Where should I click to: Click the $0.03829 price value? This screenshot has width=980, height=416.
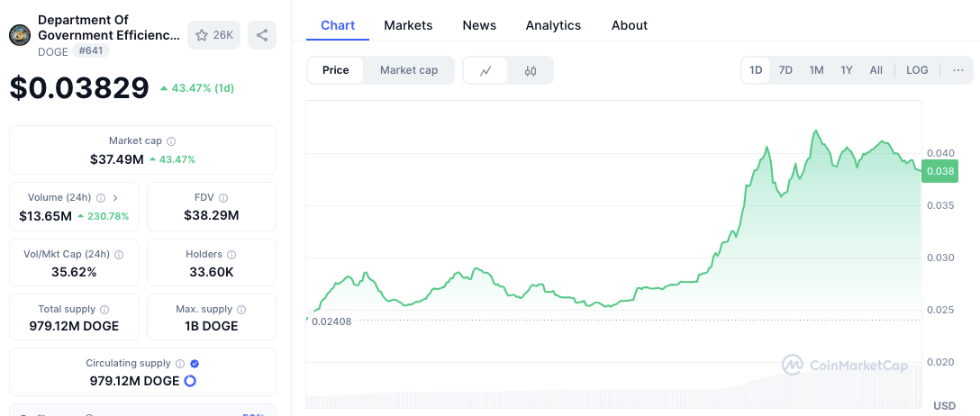(x=79, y=88)
